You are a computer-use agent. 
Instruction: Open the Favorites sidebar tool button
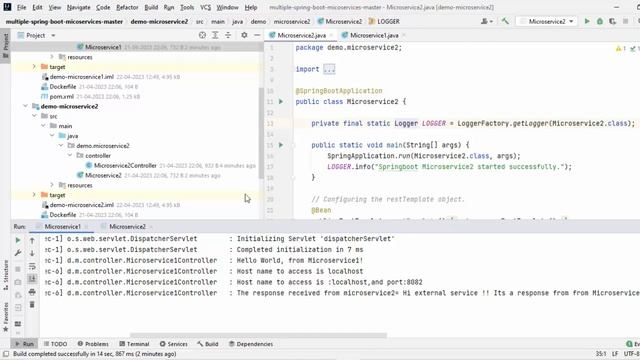pyautogui.click(x=5, y=317)
